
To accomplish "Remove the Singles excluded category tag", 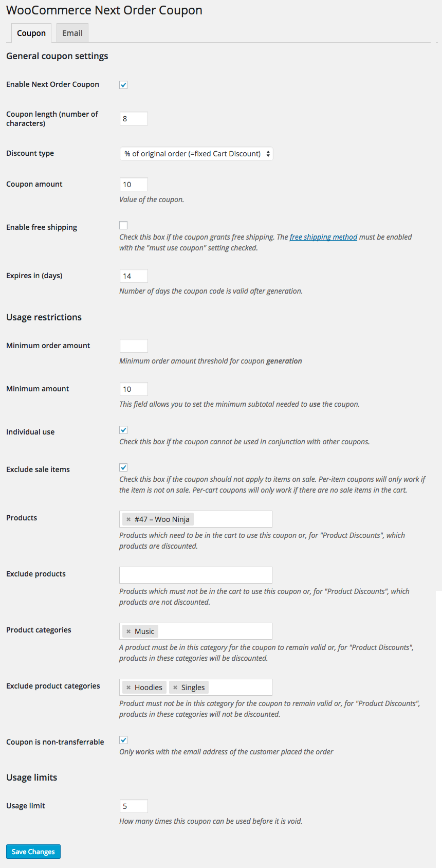I will pos(175,688).
